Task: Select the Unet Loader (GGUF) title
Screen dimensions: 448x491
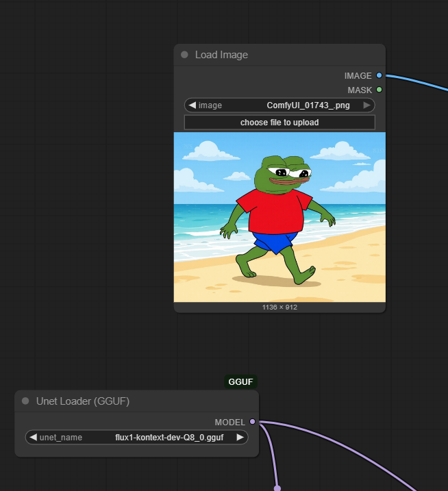Action: pyautogui.click(x=83, y=401)
